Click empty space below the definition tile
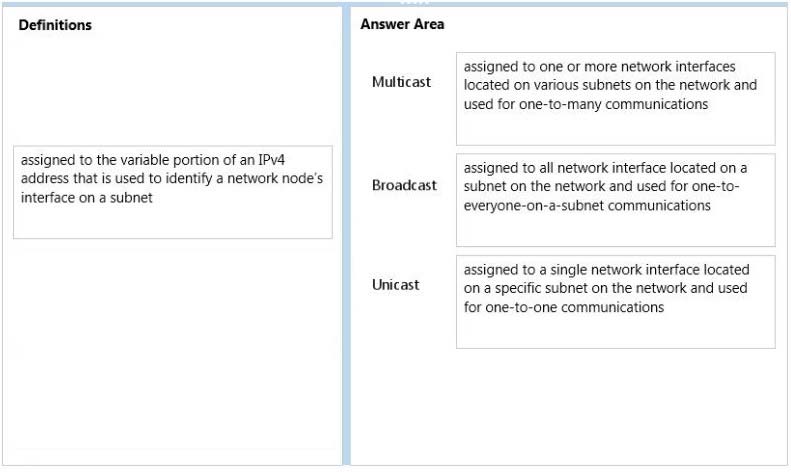Image resolution: width=791 pixels, height=472 pixels. (173, 348)
